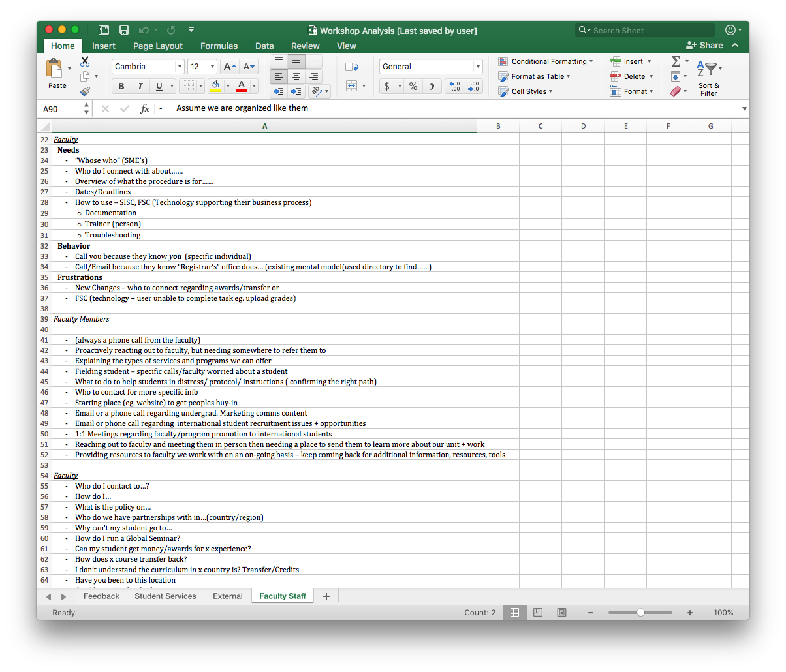Switch to Page Layout view in status bar
Image resolution: width=786 pixels, height=672 pixels.
tap(538, 613)
